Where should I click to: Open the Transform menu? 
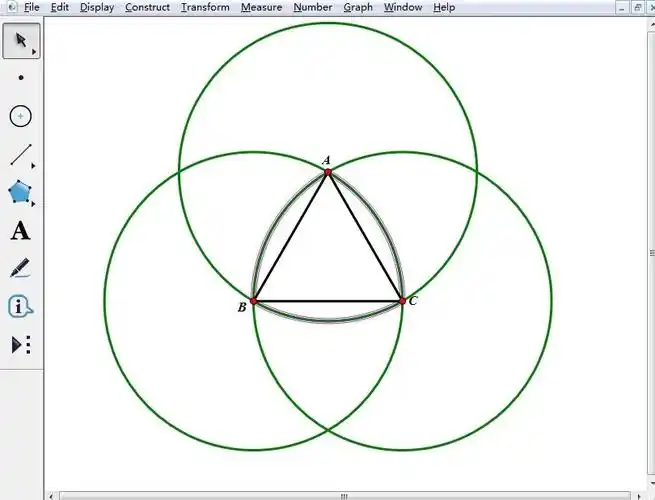(205, 7)
